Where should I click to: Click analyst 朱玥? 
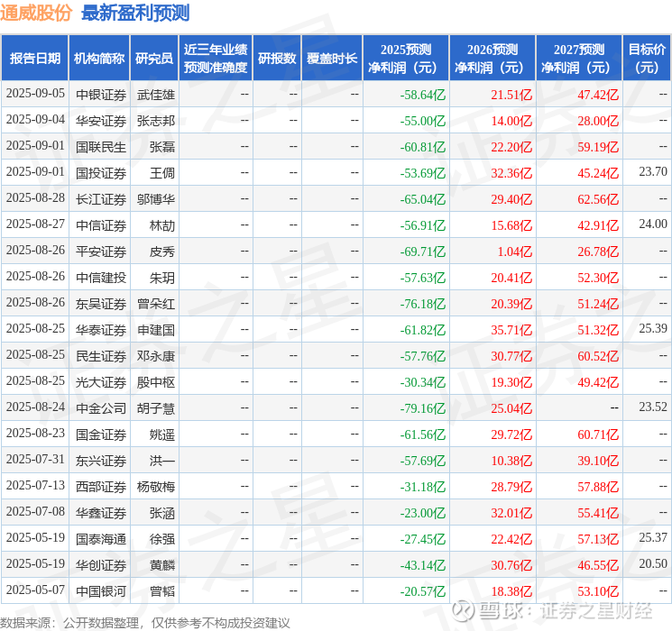click(x=162, y=278)
